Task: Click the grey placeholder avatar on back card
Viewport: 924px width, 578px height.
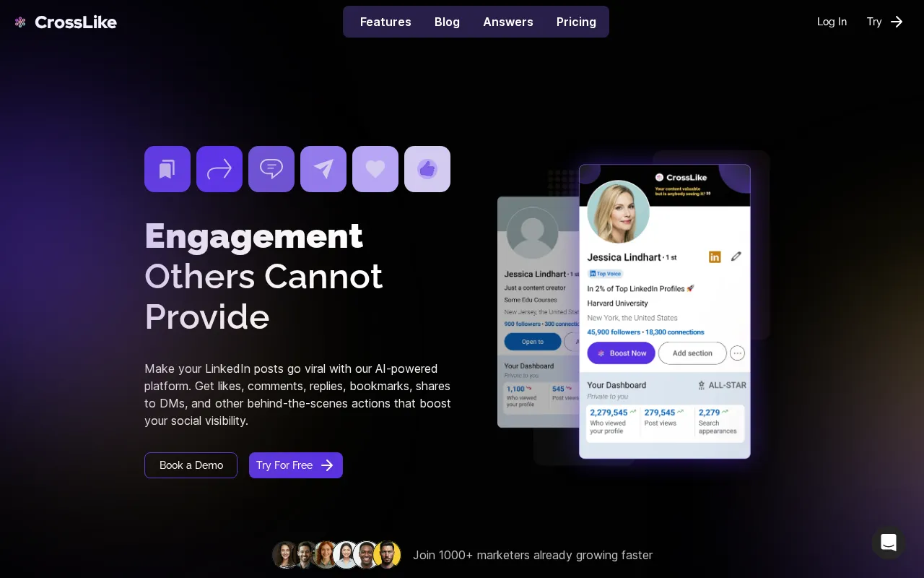Action: [x=532, y=233]
